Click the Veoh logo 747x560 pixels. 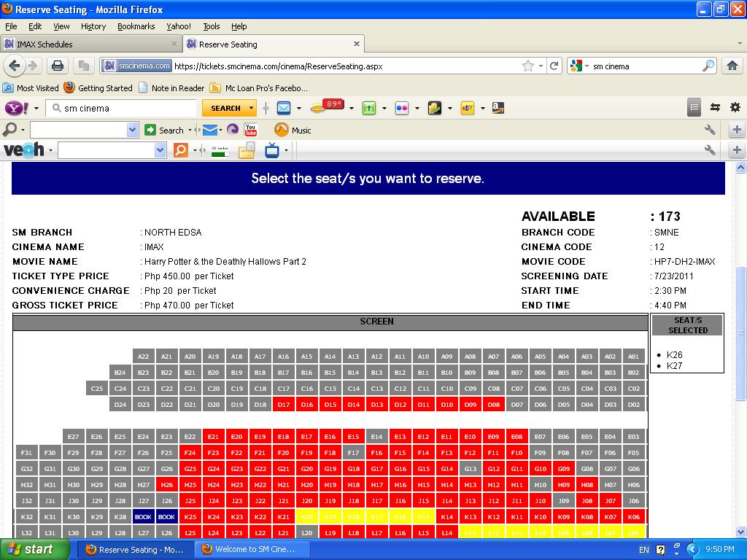pyautogui.click(x=24, y=150)
